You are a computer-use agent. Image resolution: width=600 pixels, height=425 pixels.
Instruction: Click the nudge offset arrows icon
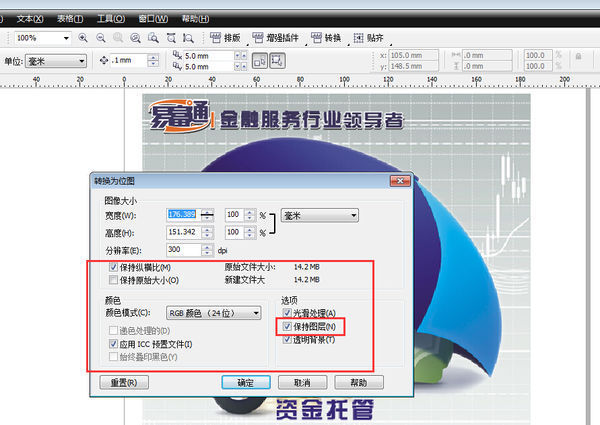coord(104,60)
